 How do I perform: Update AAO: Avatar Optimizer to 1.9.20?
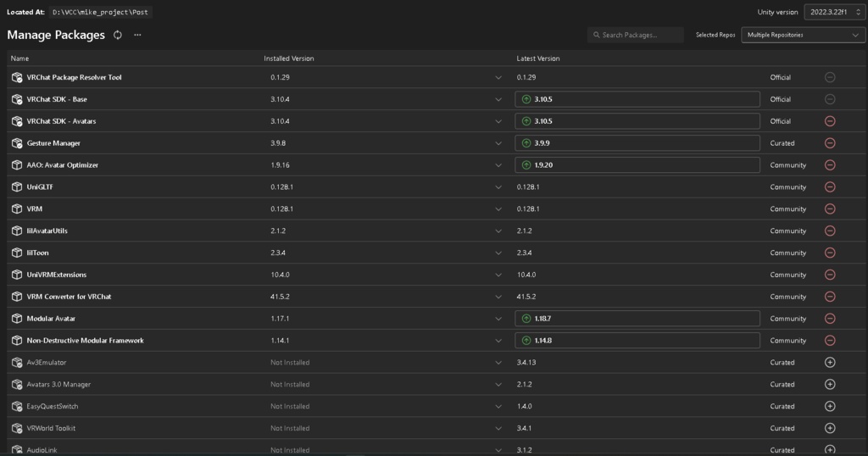637,165
